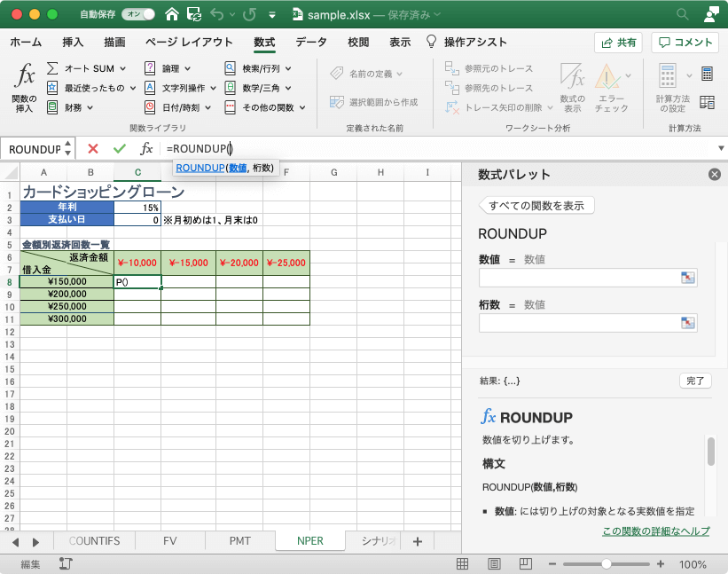
Task: Click the redo arrow icon
Action: [249, 14]
